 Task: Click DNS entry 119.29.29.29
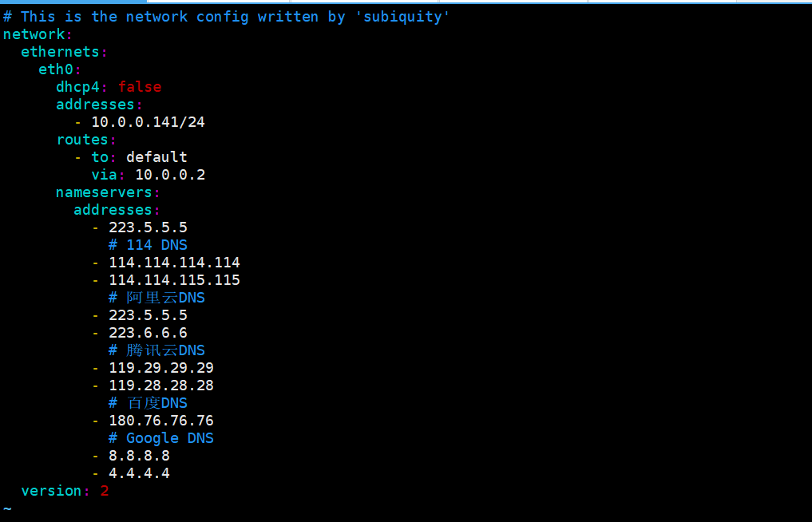click(160, 368)
